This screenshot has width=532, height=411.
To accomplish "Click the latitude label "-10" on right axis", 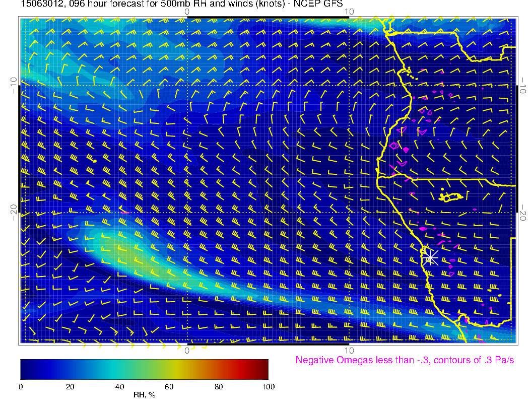I will click(x=523, y=85).
